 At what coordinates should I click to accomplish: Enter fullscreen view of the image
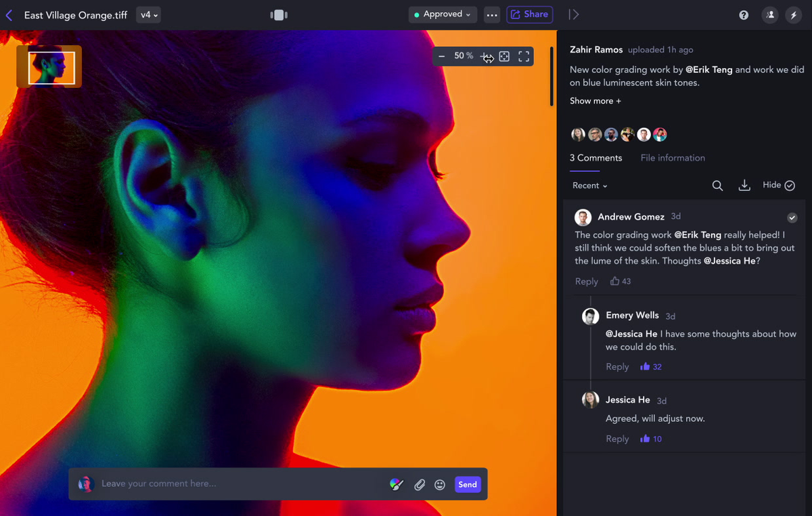(523, 56)
